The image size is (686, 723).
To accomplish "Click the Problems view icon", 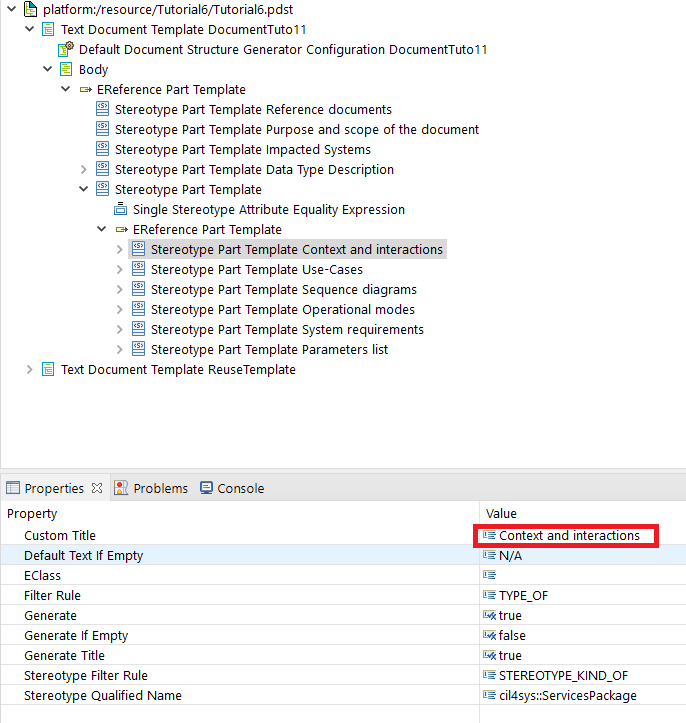I will coord(121,488).
